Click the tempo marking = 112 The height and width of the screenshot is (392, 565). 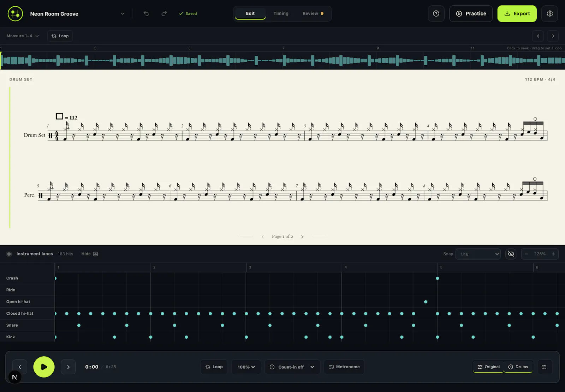pos(66,117)
